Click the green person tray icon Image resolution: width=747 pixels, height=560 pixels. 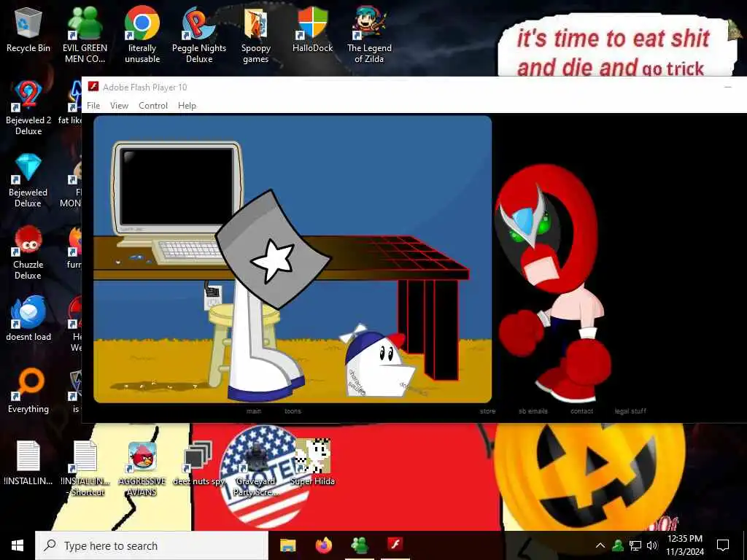pyautogui.click(x=618, y=545)
